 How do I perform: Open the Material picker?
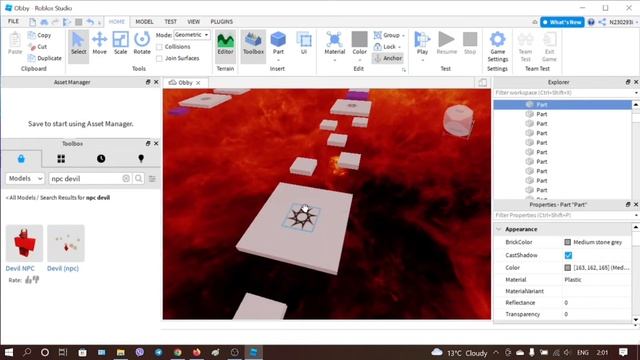click(x=335, y=44)
